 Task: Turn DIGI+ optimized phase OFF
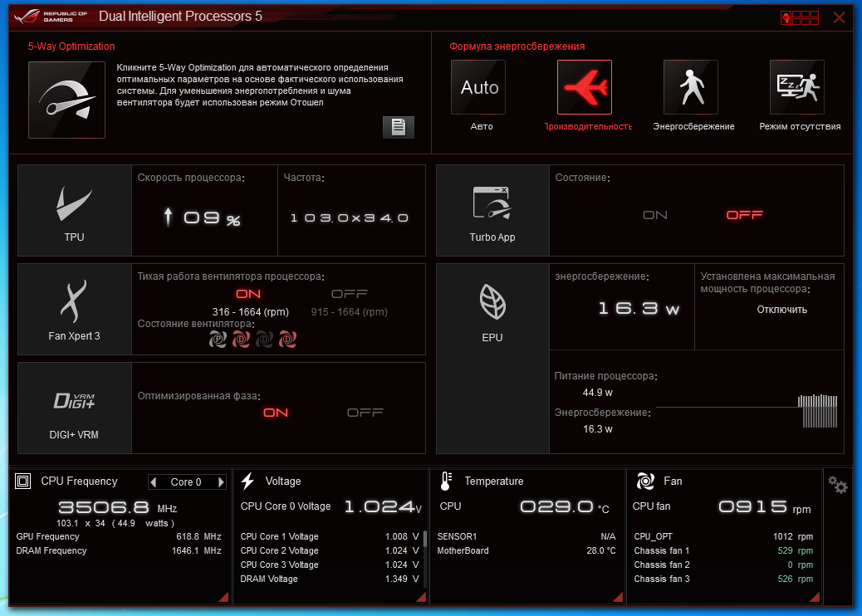click(365, 413)
